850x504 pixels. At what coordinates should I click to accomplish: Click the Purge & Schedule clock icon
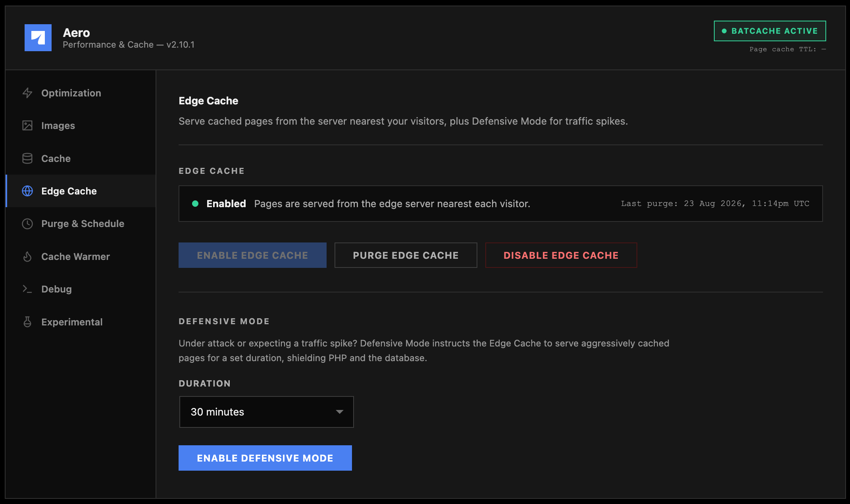(27, 224)
